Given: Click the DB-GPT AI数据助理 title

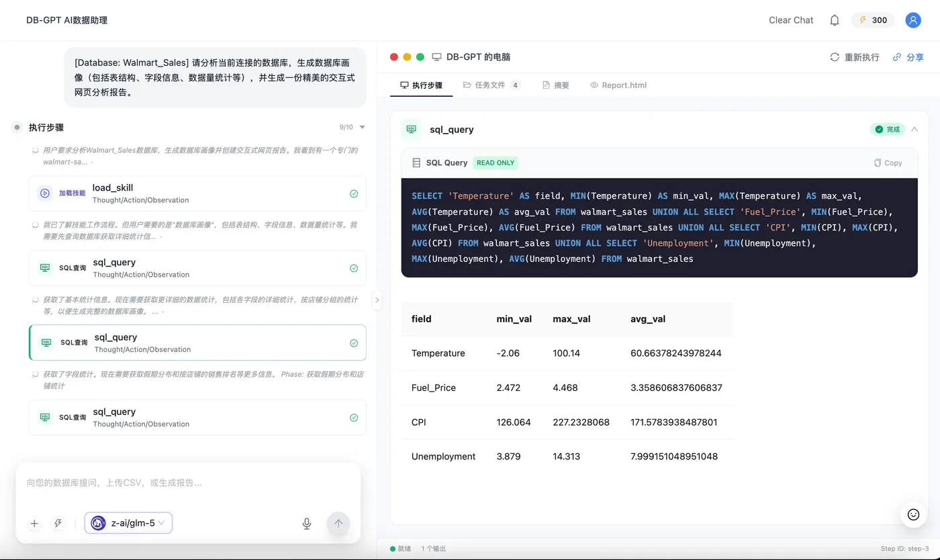Looking at the screenshot, I should coord(67,20).
